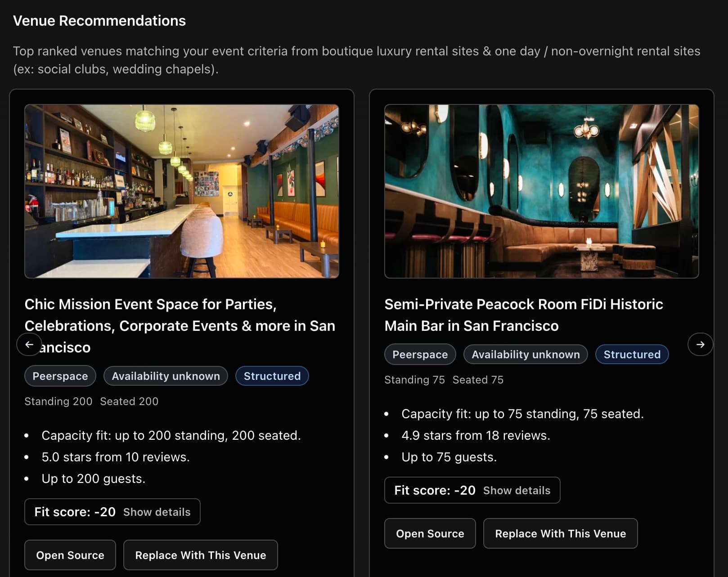
Task: Click the Venue Recommendations heading
Action: [99, 20]
